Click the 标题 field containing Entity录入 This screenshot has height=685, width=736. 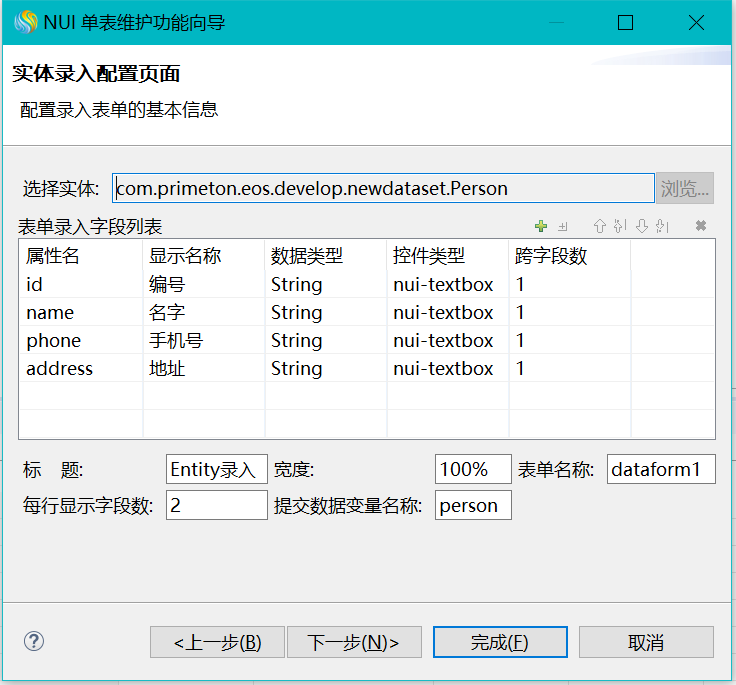click(216, 469)
